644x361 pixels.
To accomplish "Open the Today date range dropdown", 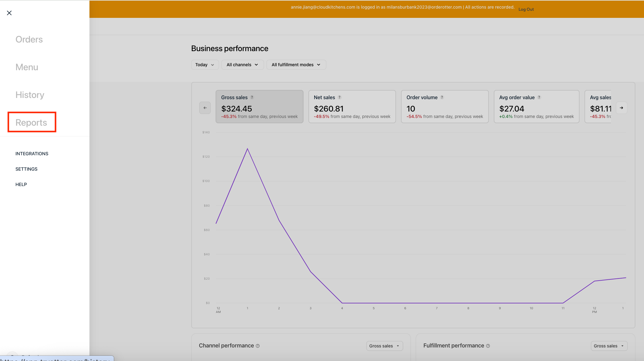I will pos(205,65).
